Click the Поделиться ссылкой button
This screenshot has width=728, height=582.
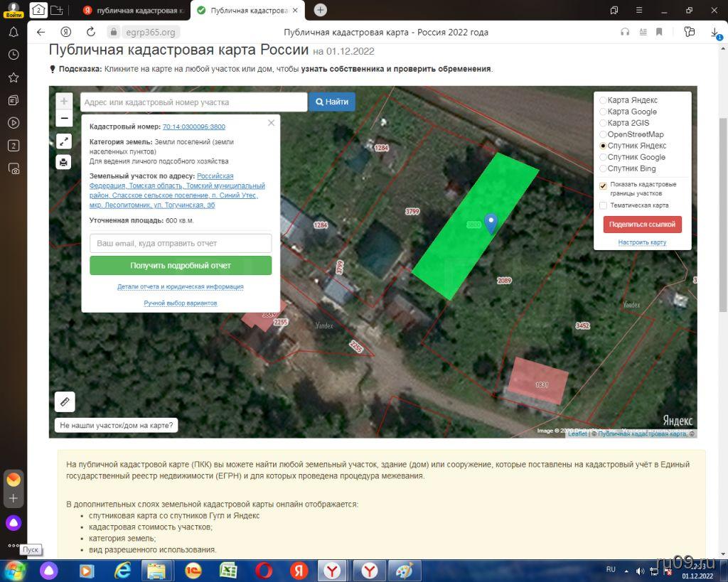(x=642, y=224)
